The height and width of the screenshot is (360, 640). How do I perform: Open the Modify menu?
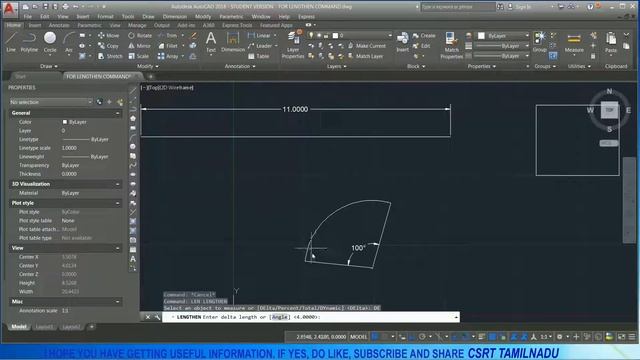203,17
